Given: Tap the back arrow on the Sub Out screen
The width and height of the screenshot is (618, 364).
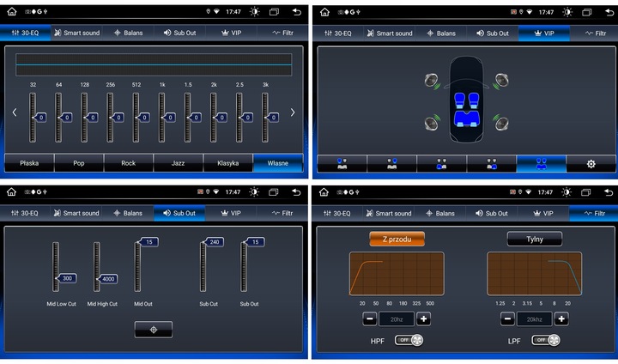Looking at the screenshot, I should 296,192.
